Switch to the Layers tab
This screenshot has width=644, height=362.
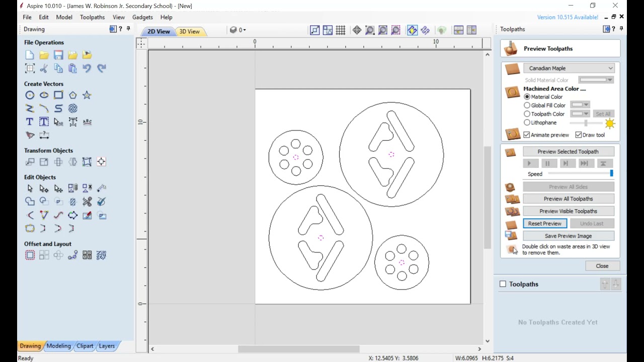point(107,346)
